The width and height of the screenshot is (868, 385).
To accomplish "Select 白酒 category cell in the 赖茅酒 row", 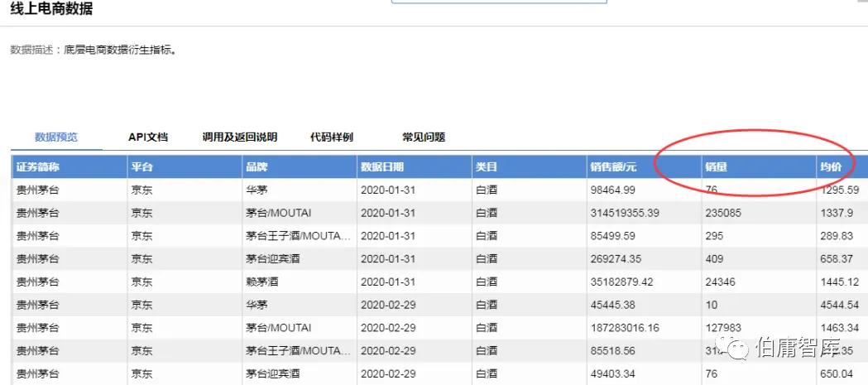I will [487, 282].
